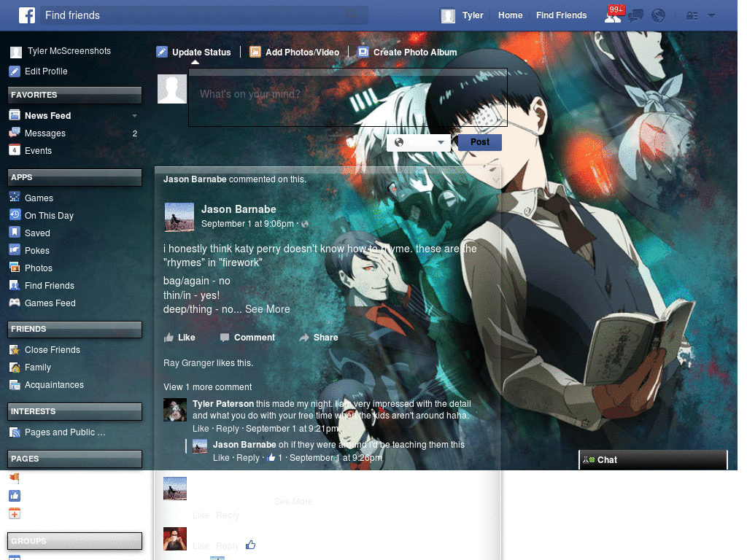The height and width of the screenshot is (560, 747).
Task: Click the Close Friends star icon
Action: click(x=15, y=350)
